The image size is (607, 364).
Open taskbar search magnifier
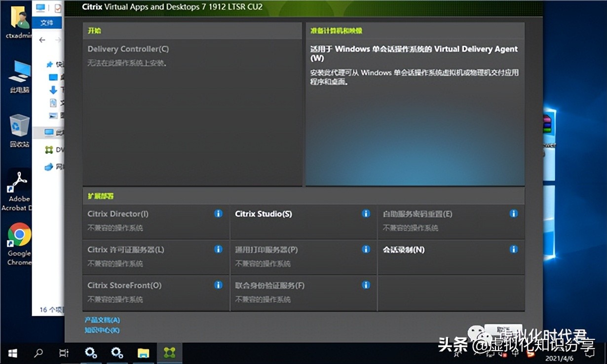38,353
